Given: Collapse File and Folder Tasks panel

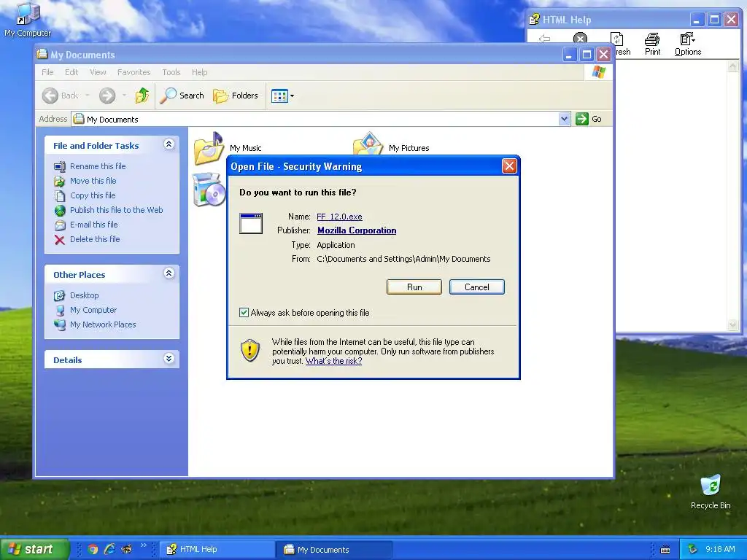Looking at the screenshot, I should click(169, 144).
